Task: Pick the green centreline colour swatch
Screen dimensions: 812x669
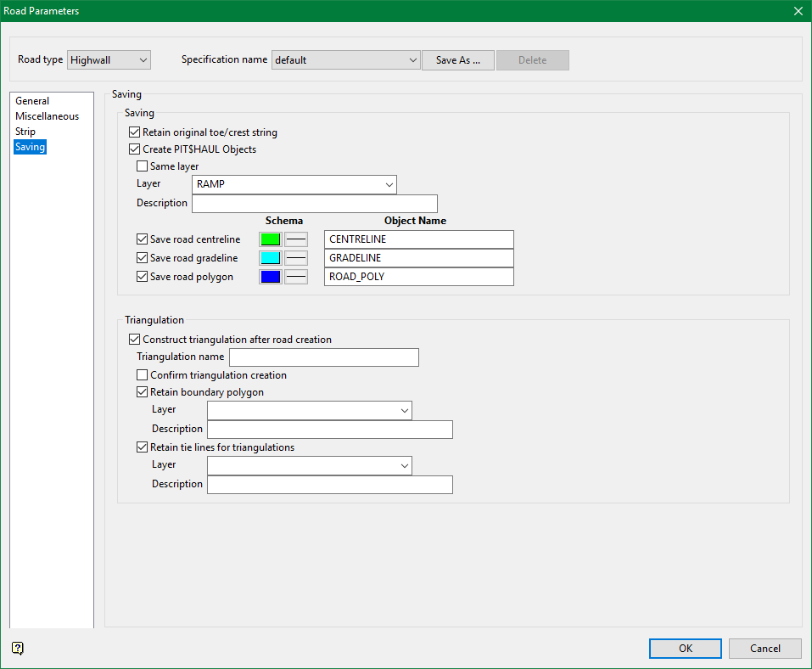Action: pyautogui.click(x=271, y=239)
